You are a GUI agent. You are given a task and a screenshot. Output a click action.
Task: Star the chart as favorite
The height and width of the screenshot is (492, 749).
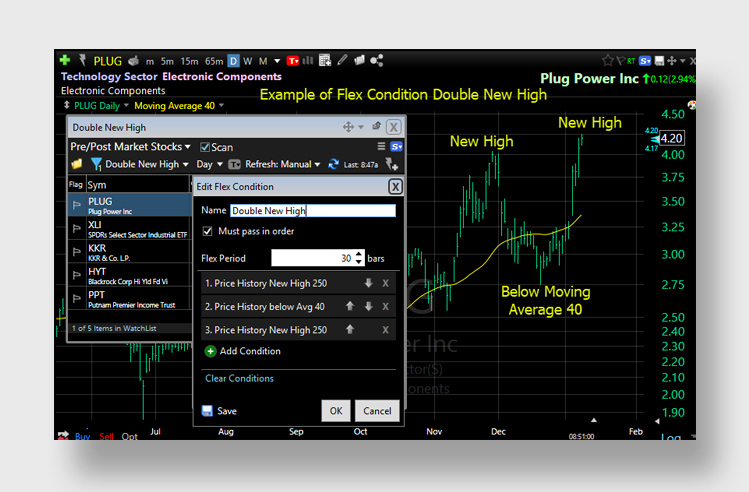click(607, 60)
